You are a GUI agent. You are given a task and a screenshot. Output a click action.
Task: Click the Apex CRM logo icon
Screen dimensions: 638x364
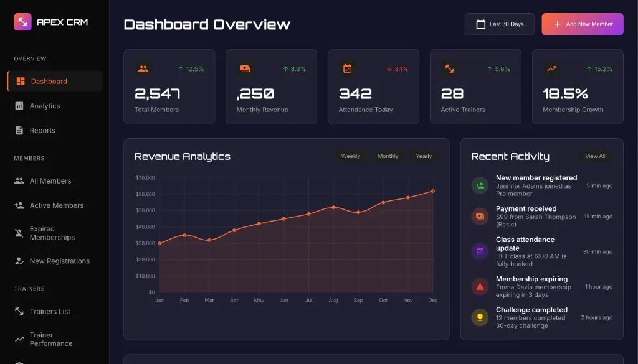point(23,22)
